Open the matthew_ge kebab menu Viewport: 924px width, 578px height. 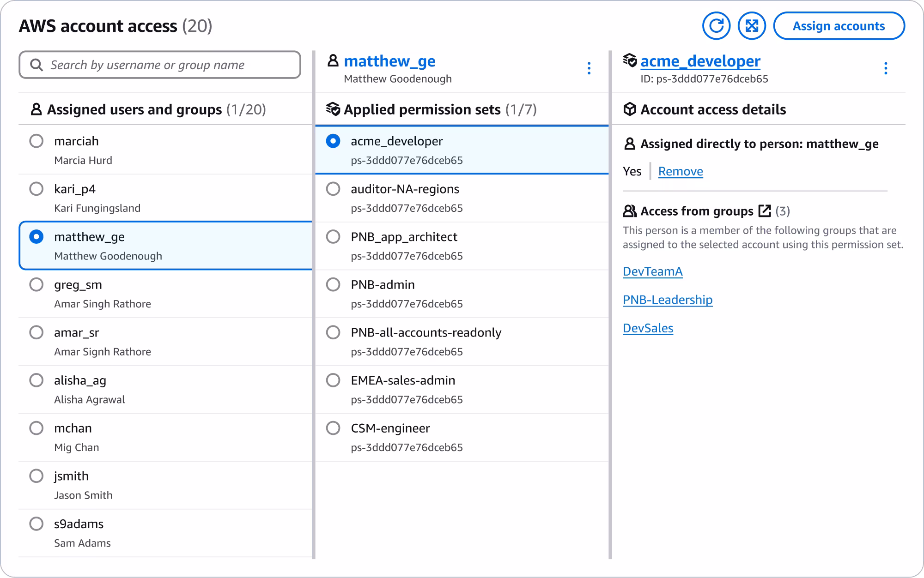tap(589, 68)
